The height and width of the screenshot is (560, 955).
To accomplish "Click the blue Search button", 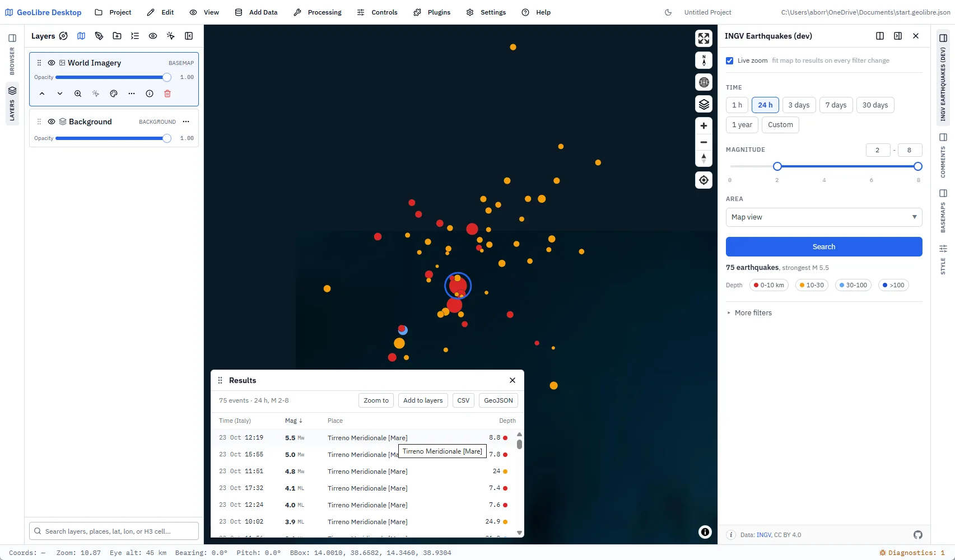I will (x=824, y=247).
